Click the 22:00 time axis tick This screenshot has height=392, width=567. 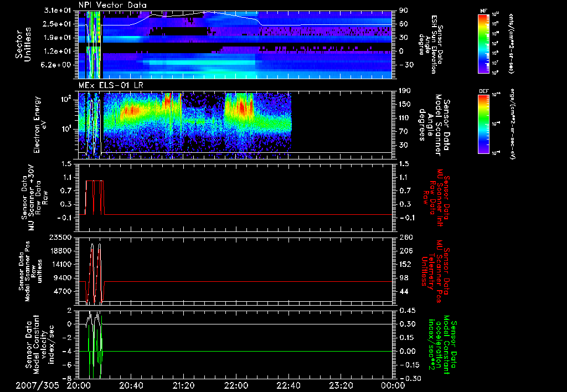pyautogui.click(x=236, y=385)
